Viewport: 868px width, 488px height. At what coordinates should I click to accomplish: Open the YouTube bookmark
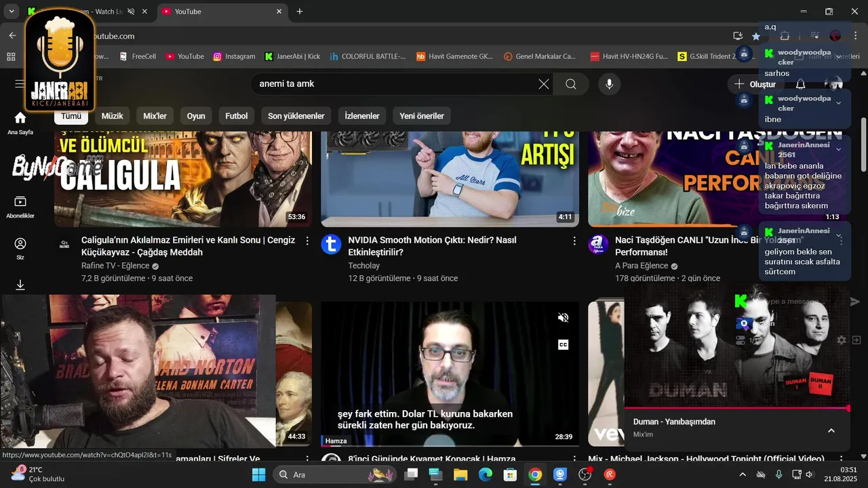(x=185, y=56)
